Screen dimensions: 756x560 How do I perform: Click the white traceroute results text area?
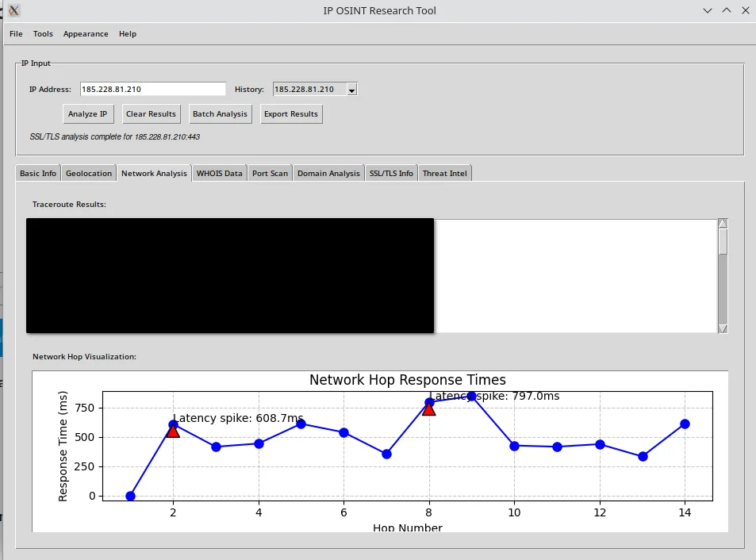click(x=576, y=276)
